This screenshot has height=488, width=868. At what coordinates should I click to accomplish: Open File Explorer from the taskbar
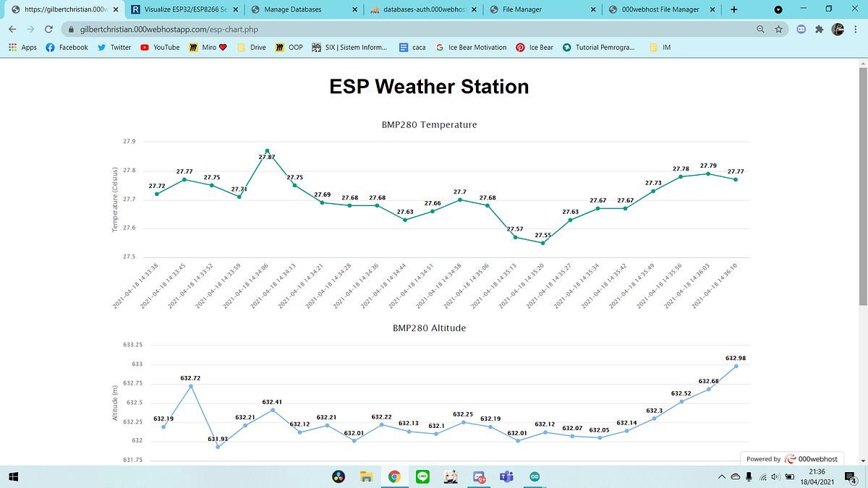coord(366,476)
